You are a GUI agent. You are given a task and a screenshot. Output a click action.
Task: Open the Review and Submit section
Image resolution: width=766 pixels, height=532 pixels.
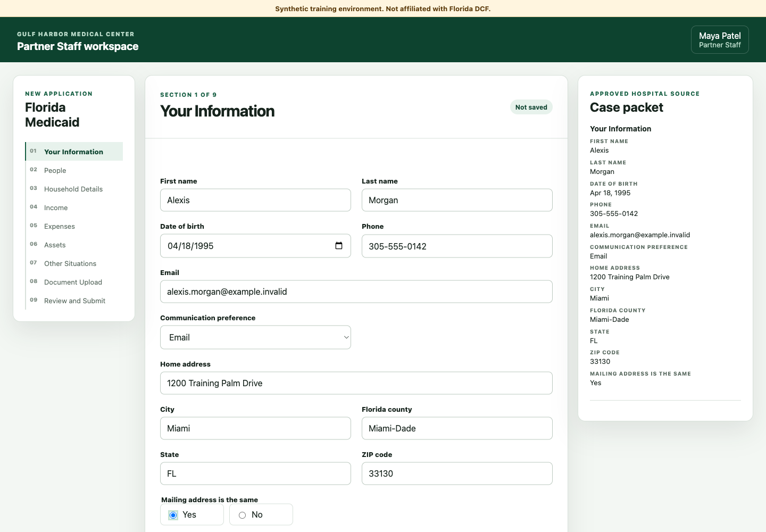coord(74,301)
